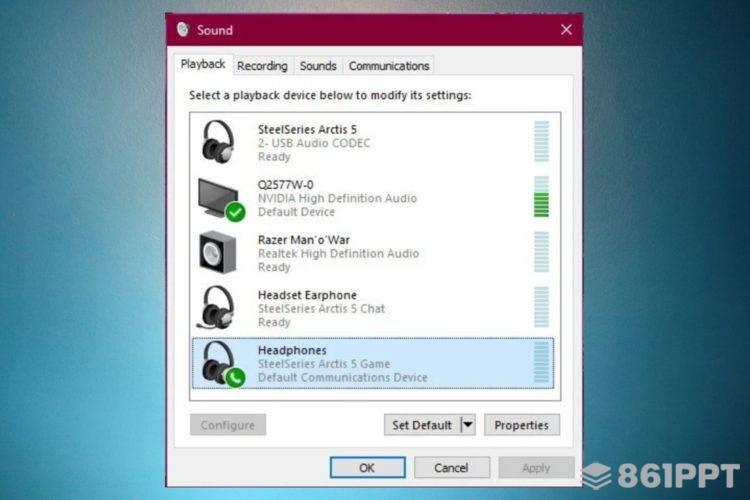The width and height of the screenshot is (750, 500).
Task: Select the Headphones device name
Action: point(292,350)
